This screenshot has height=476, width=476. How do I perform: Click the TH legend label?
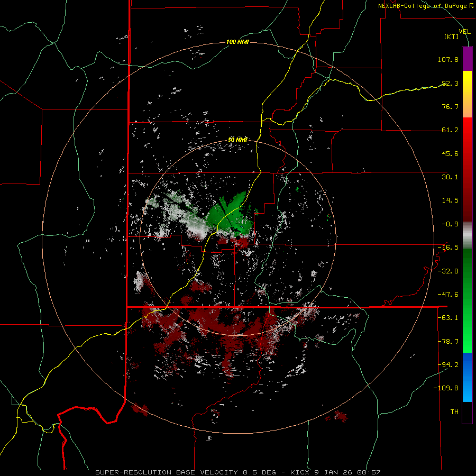pos(454,412)
